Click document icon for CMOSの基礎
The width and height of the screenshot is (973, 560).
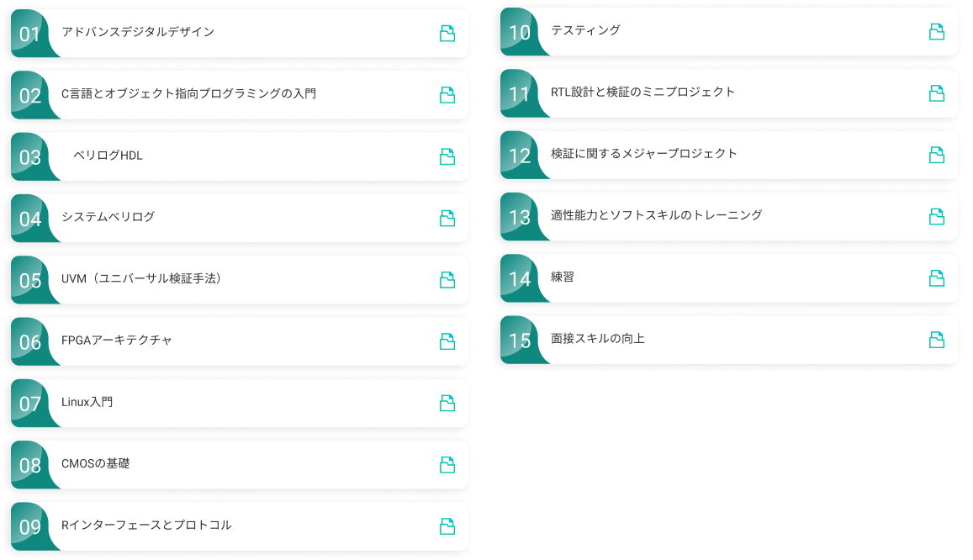[447, 465]
